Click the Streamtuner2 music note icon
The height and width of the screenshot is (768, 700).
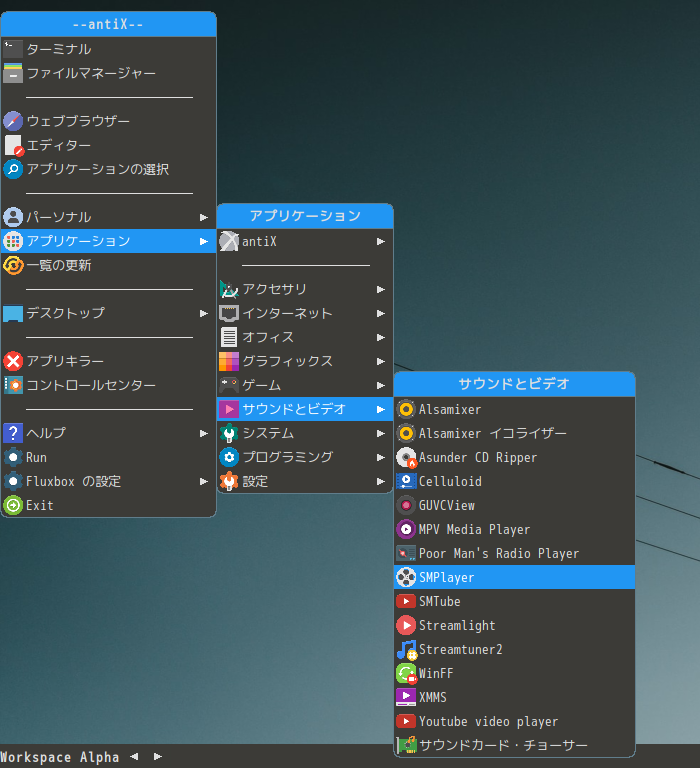407,649
